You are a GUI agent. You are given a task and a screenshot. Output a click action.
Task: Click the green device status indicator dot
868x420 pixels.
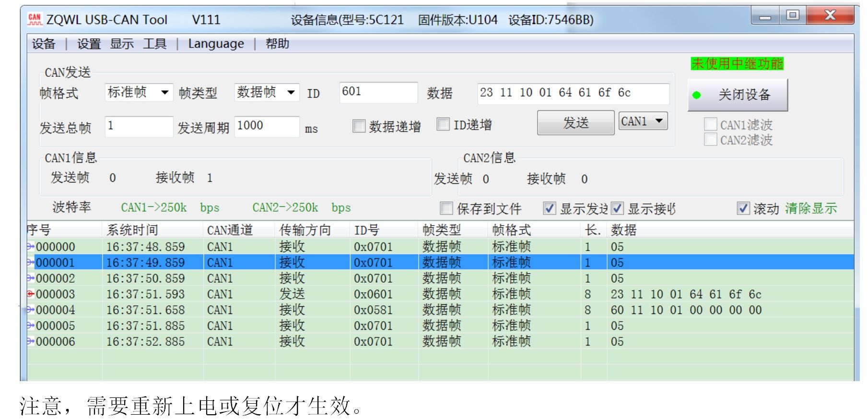click(696, 95)
